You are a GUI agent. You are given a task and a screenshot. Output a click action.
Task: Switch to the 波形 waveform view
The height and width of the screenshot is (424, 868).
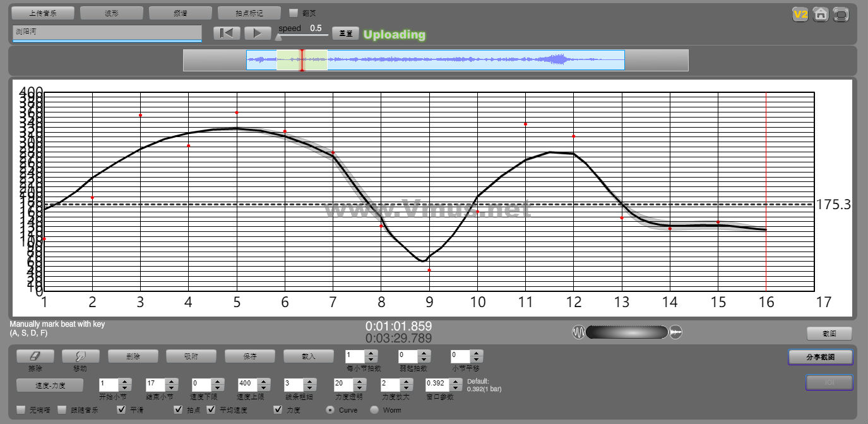click(x=112, y=13)
